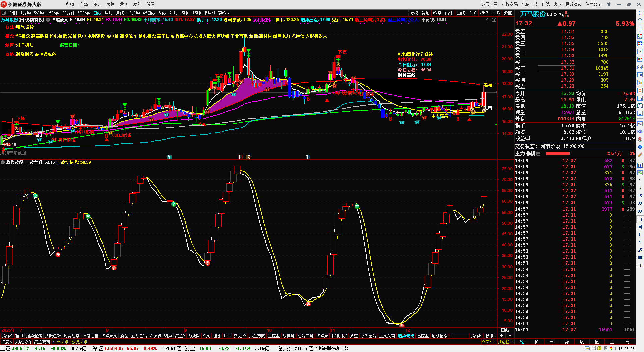Viewport: 644px width, 352px height.
Task: Click the pencil drawing tool icon
Action: (640, 155)
